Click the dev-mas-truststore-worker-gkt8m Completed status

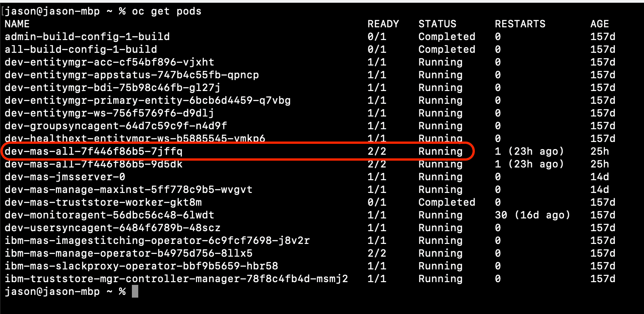pyautogui.click(x=447, y=203)
